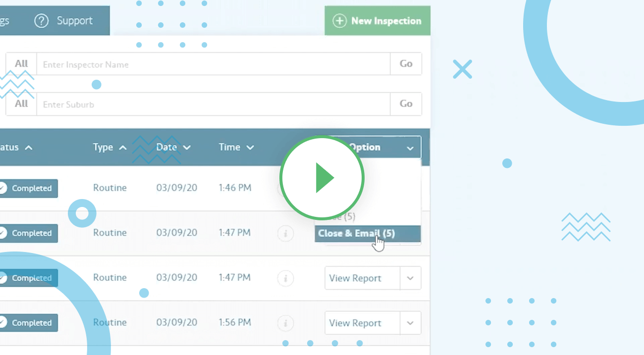
Task: Click the Completed badge for 1:56 PM inspection
Action: coord(28,323)
